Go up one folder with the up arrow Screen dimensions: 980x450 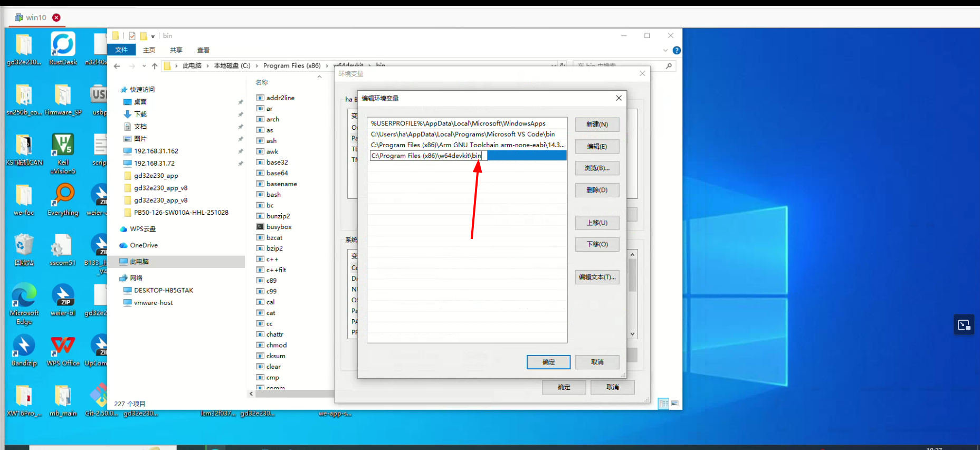click(x=155, y=66)
